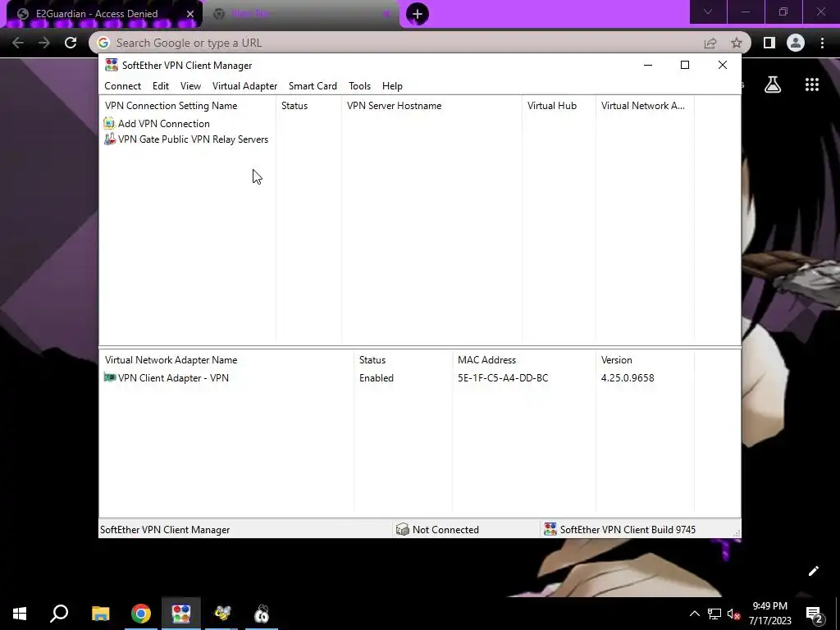Open the notification center
This screenshot has height=630, width=840.
815,614
